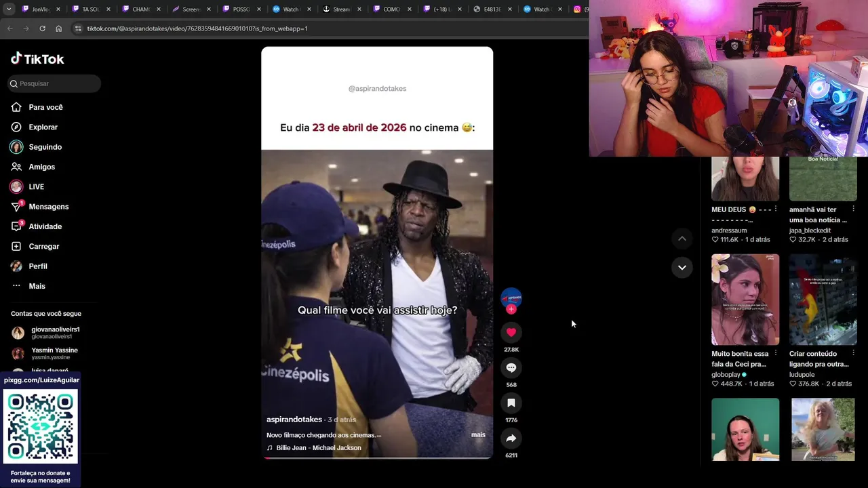
Task: Go back in browser history
Action: [9, 28]
